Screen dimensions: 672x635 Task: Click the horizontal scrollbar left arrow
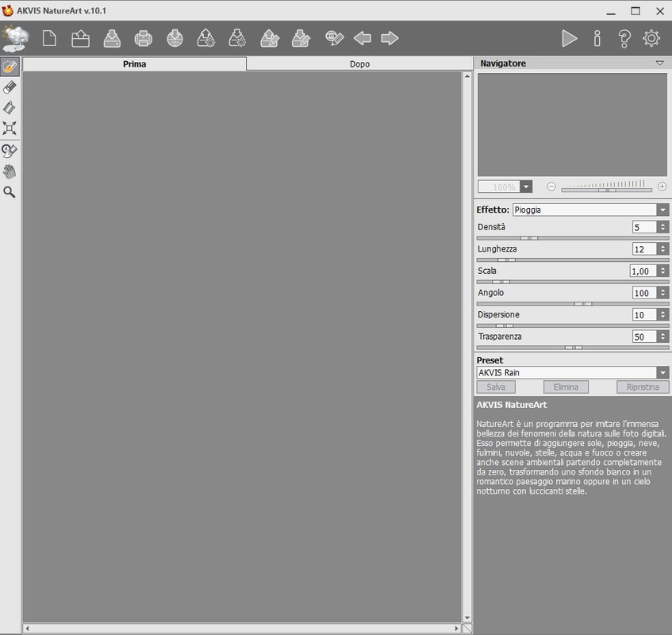coord(27,629)
